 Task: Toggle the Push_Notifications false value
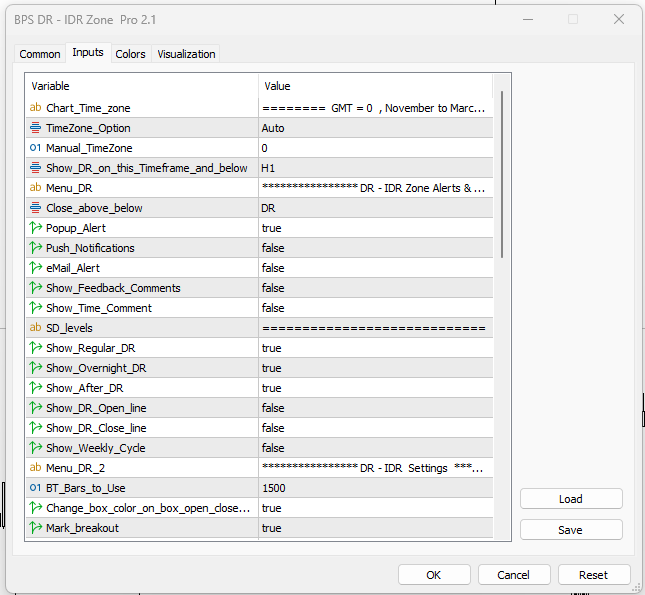(x=375, y=248)
